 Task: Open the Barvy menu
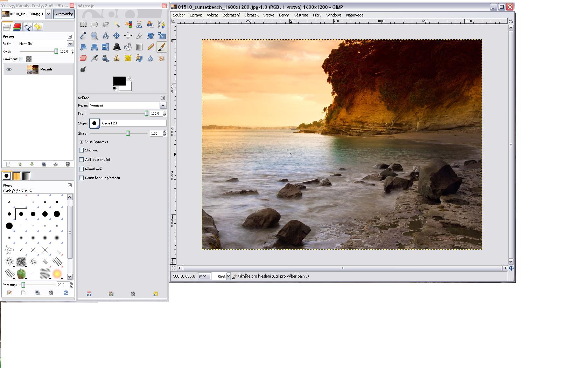(283, 15)
